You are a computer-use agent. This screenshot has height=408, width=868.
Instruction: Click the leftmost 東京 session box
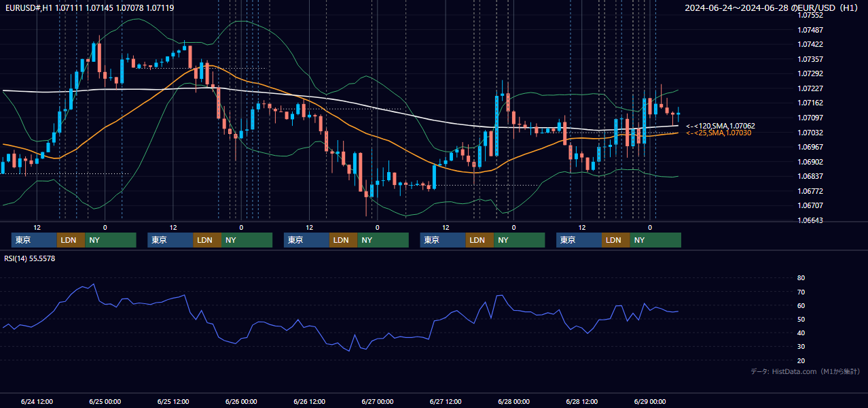[x=34, y=240]
